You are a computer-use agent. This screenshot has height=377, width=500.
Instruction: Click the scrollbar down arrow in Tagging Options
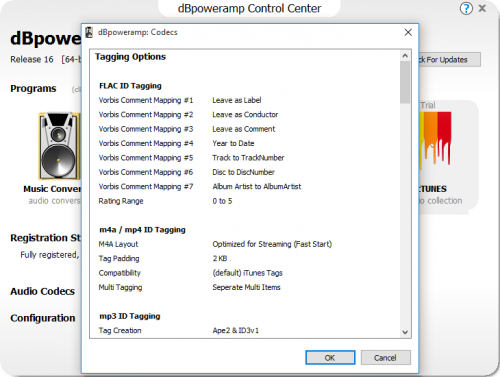coord(405,332)
